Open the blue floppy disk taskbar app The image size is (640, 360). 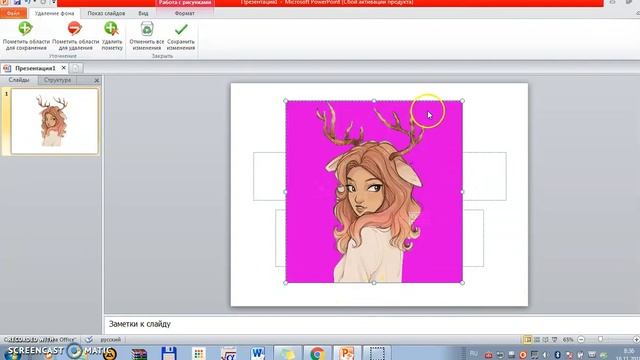click(x=169, y=353)
